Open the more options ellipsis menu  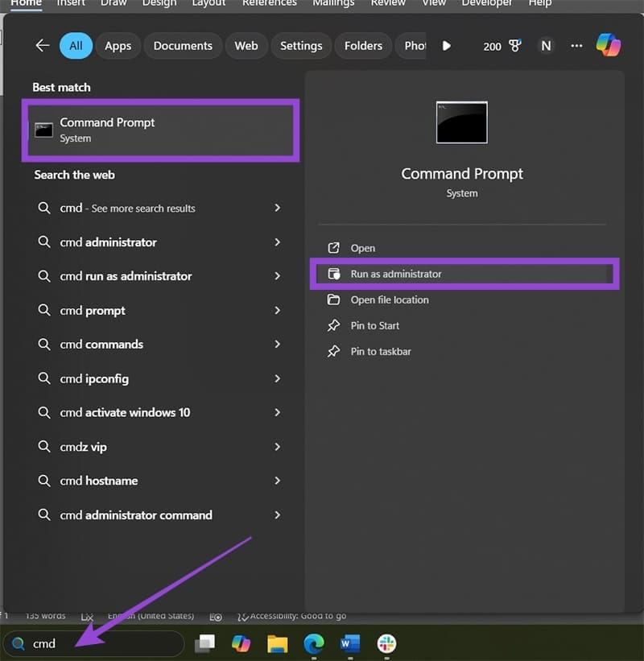[x=576, y=46]
